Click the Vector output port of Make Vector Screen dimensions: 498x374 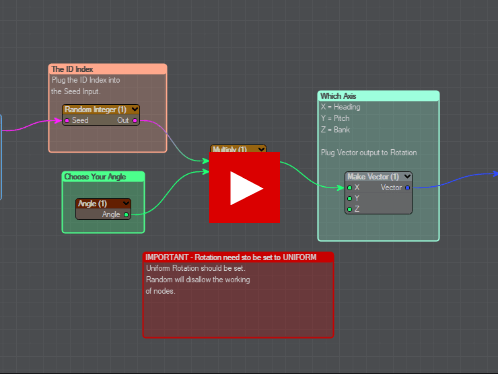coord(407,188)
